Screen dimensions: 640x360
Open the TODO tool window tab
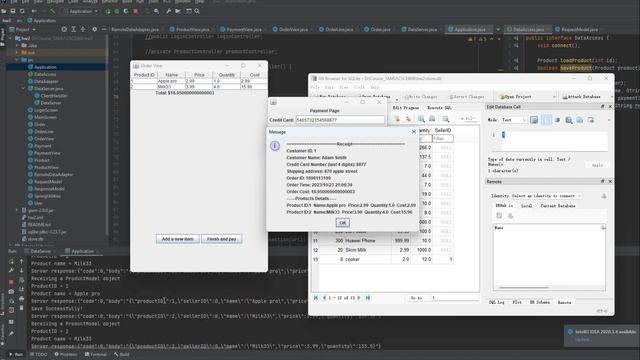38,354
